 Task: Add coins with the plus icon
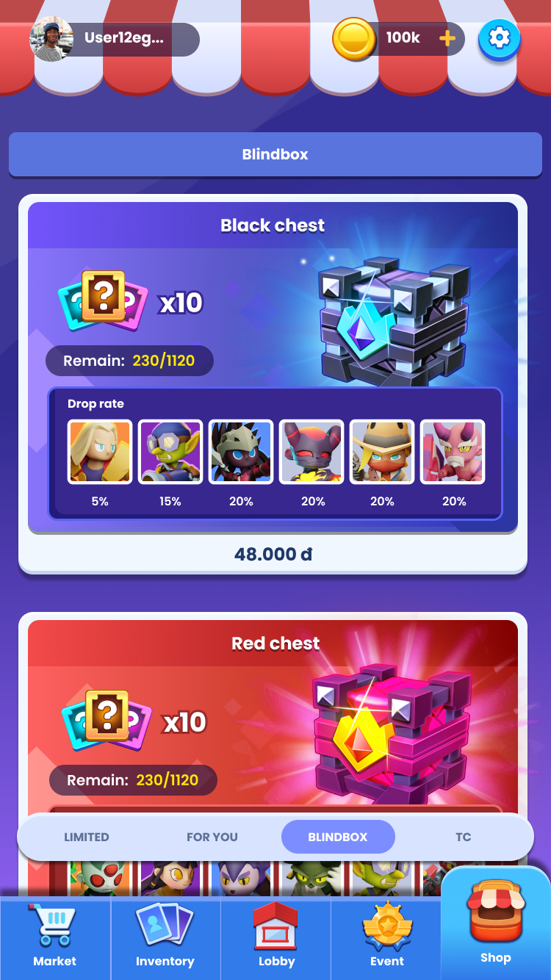[x=447, y=39]
